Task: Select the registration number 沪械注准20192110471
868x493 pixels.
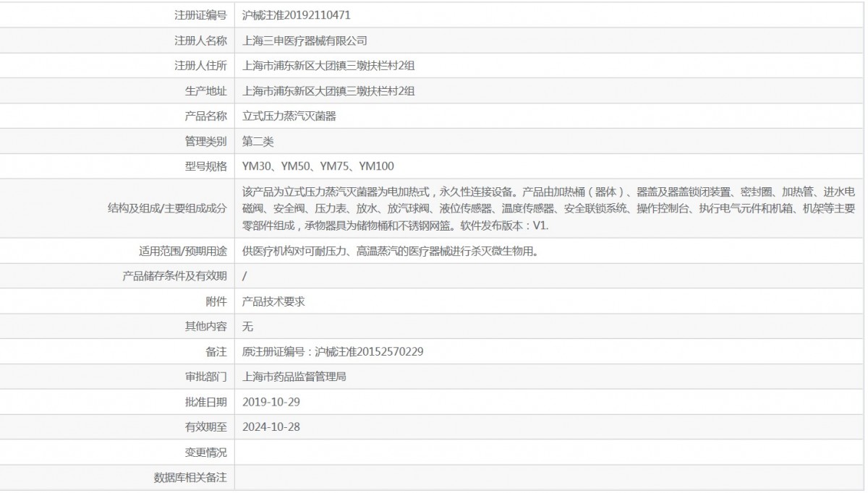Action: [297, 14]
